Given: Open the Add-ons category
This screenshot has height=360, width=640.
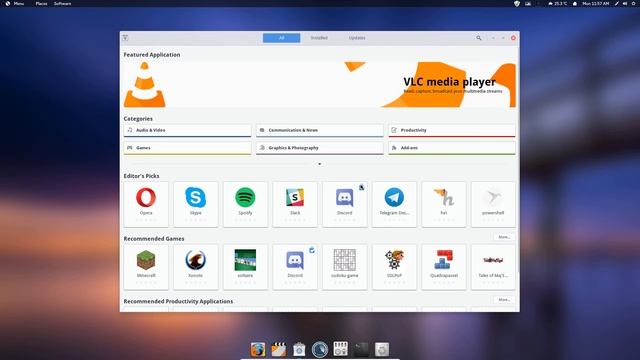Looking at the screenshot, I should [x=452, y=148].
